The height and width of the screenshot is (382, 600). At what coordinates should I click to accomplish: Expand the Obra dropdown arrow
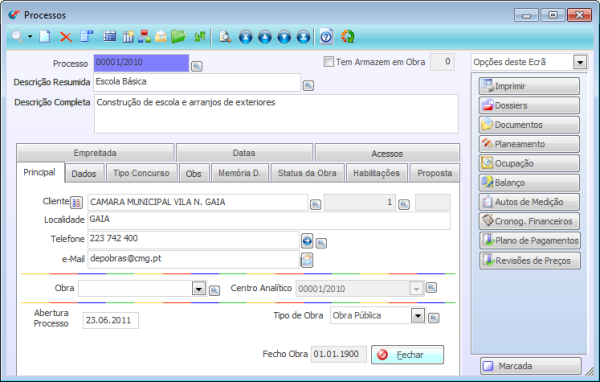pos(199,288)
